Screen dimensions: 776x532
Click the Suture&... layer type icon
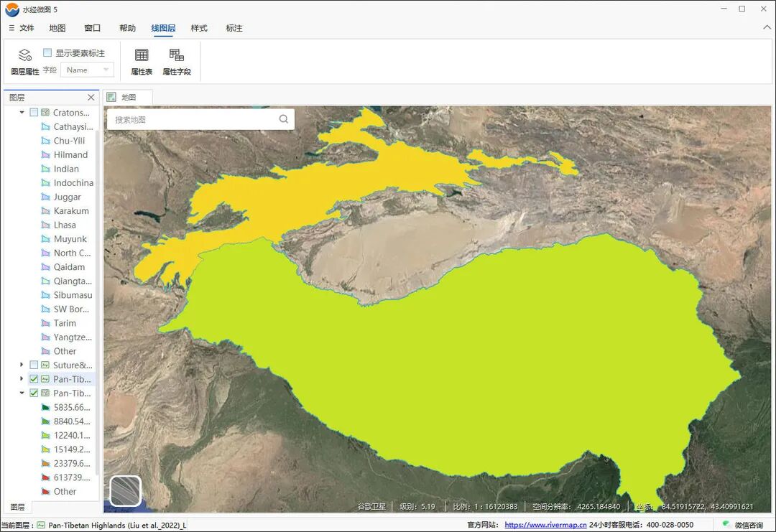tap(45, 365)
